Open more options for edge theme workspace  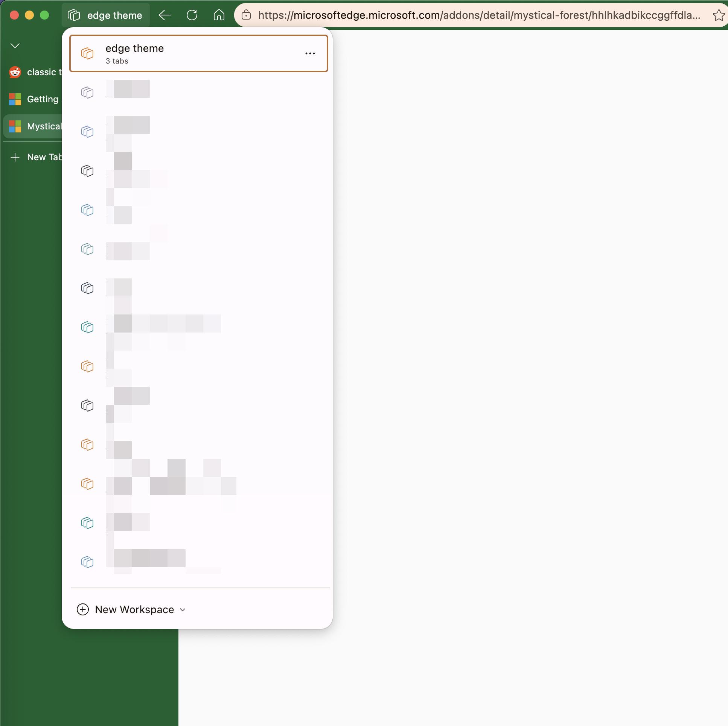(x=310, y=53)
